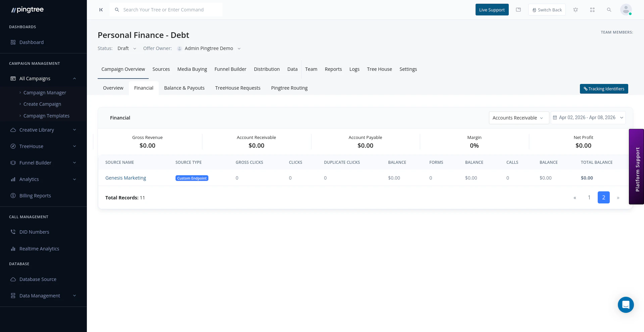This screenshot has width=644, height=332.
Task: Click the global search magnifier icon
Action: (x=609, y=10)
